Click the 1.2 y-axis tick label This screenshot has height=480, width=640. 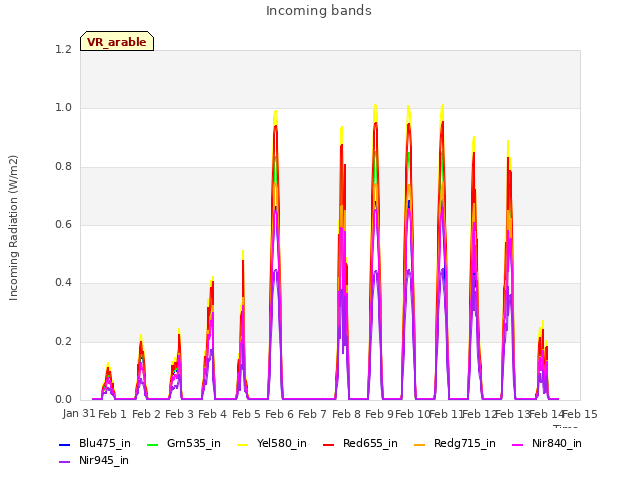pyautogui.click(x=63, y=49)
